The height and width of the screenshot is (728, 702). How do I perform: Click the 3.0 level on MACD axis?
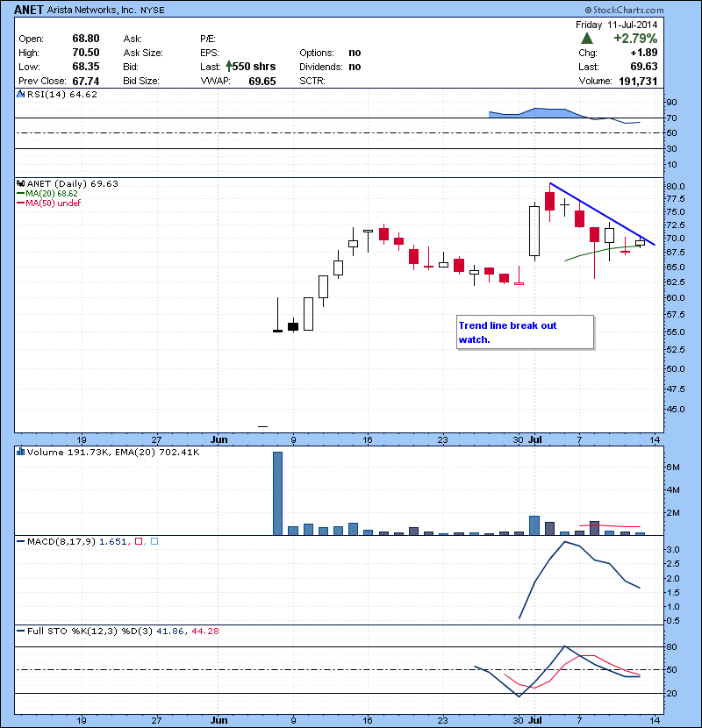673,549
